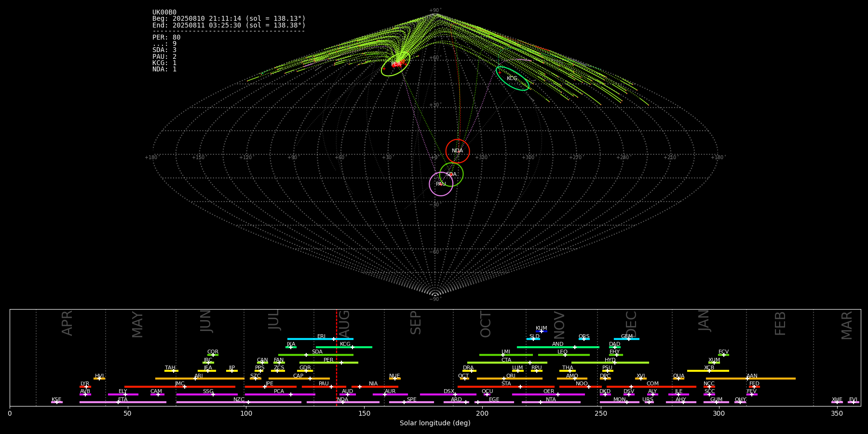This screenshot has width=868, height=434.
Task: Click the -90° latitude label below the map
Action: click(435, 299)
